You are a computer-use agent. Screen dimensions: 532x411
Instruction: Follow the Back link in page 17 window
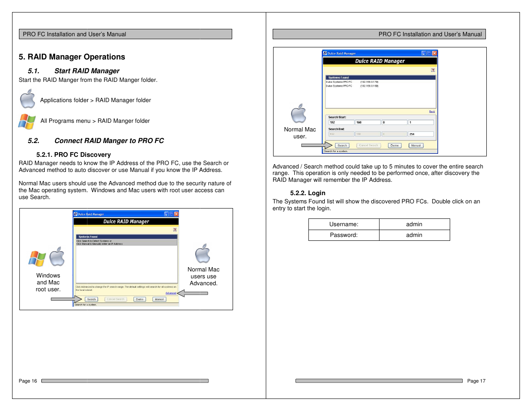(x=432, y=112)
